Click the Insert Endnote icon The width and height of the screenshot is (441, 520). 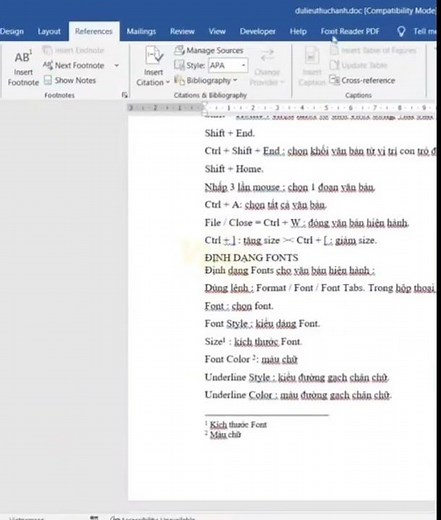click(x=47, y=50)
